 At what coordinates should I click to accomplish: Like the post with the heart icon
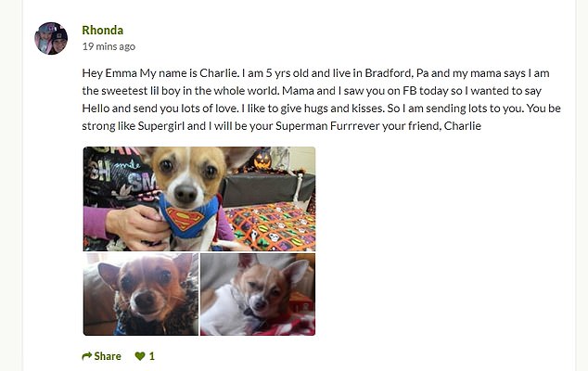coord(140,356)
